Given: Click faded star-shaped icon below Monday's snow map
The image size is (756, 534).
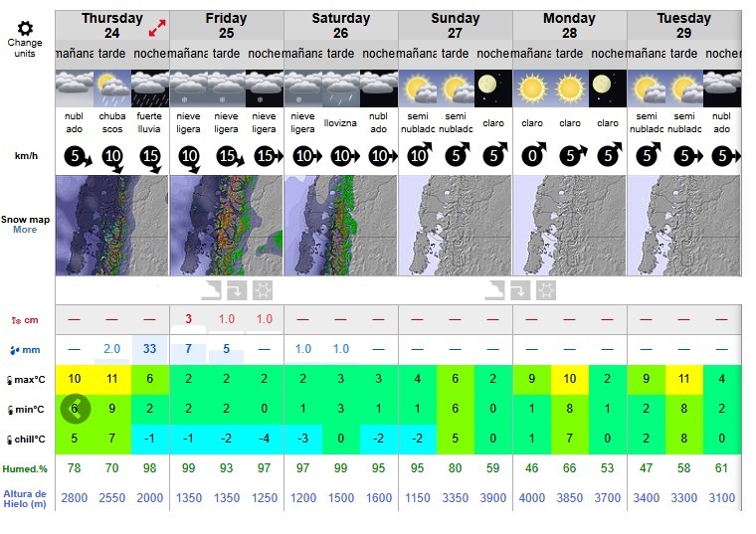Looking at the screenshot, I should [543, 289].
